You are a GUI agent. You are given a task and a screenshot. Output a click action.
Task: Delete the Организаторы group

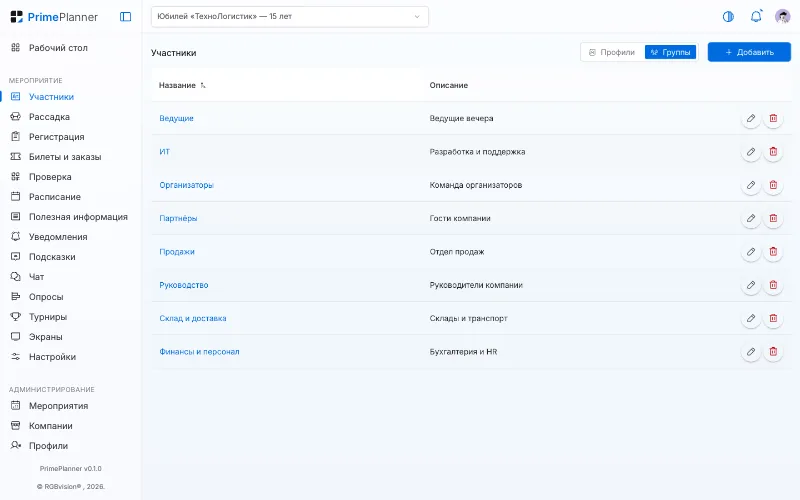tap(773, 185)
